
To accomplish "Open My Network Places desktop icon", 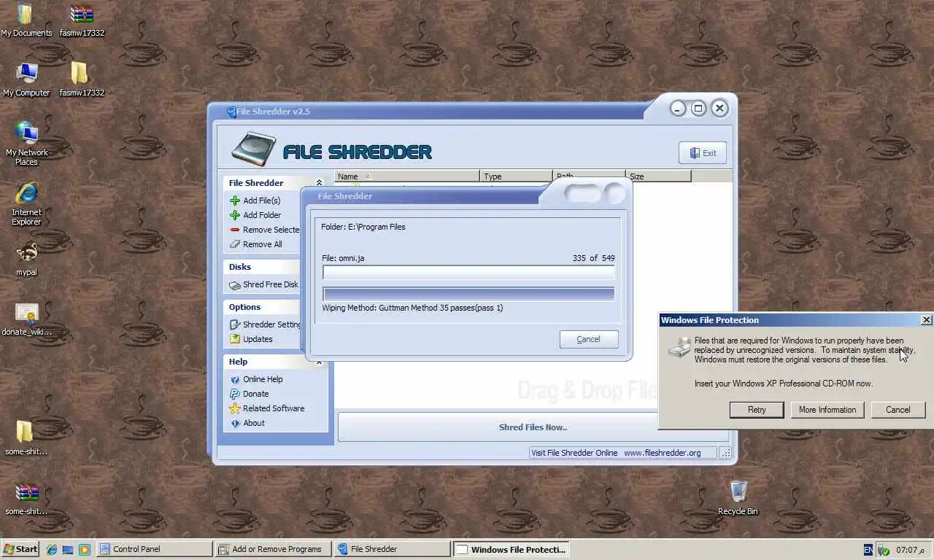I will [26, 143].
